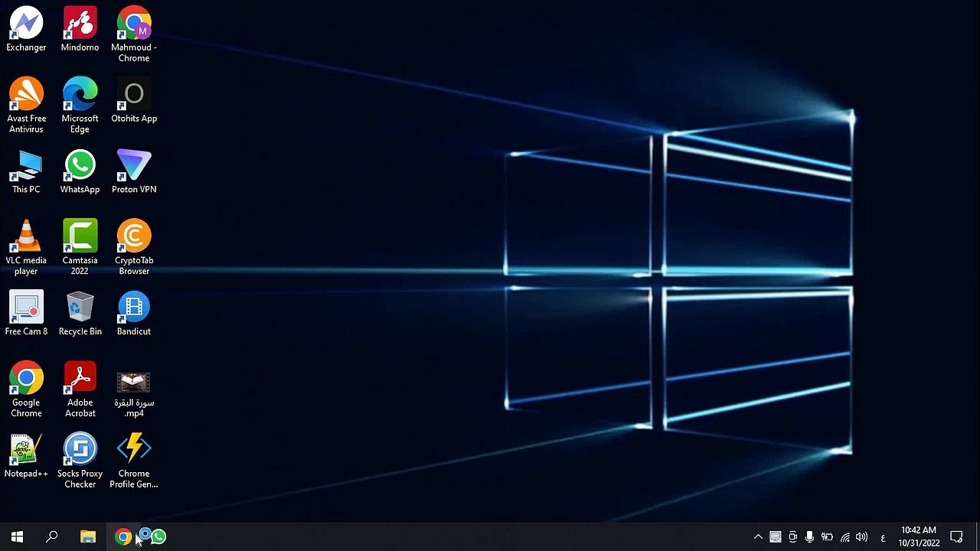The width and height of the screenshot is (980, 551).
Task: Select the Free Cam 8 shortcut
Action: pyautogui.click(x=26, y=315)
